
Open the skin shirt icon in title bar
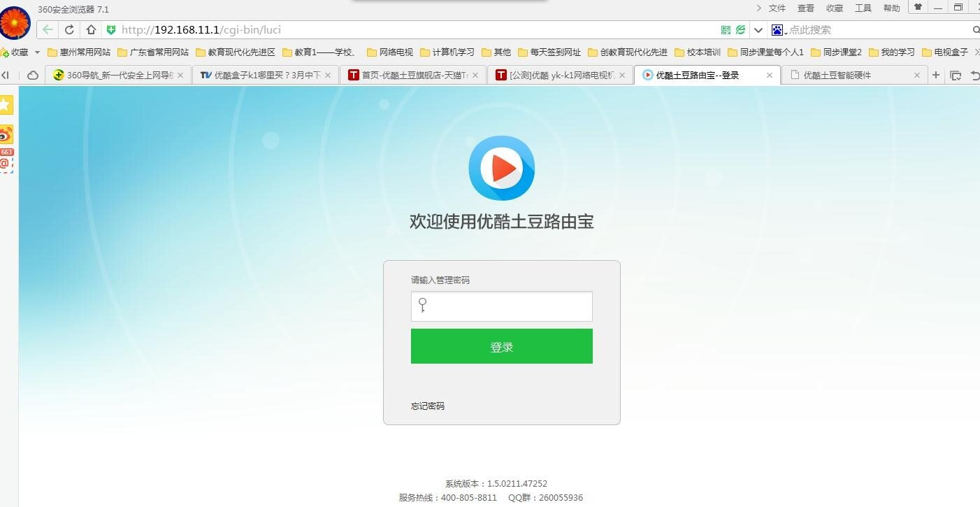(x=918, y=7)
